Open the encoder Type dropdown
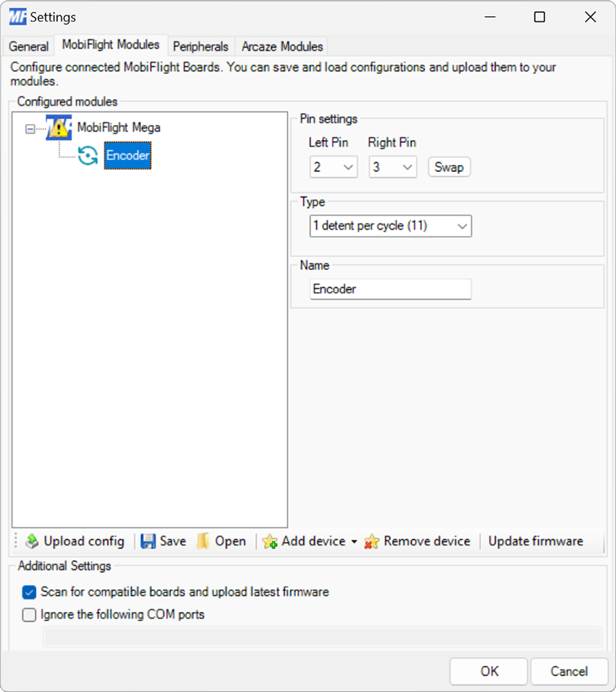 click(390, 226)
